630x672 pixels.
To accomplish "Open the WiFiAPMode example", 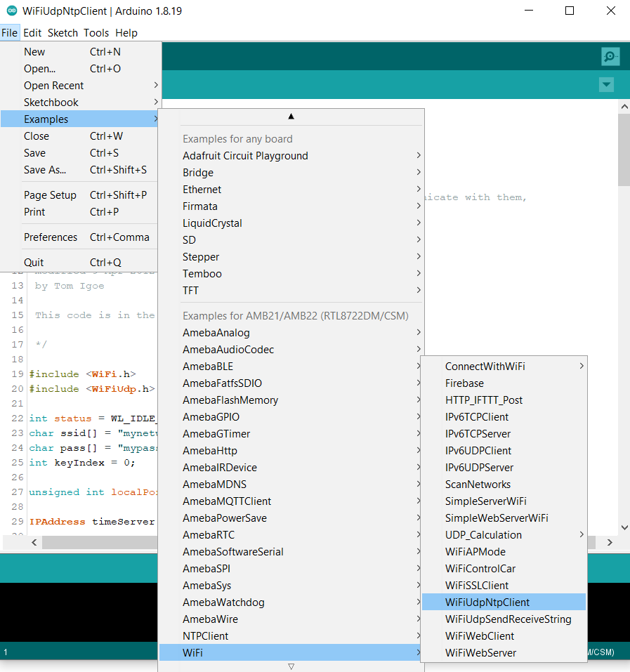I will 504,551.
